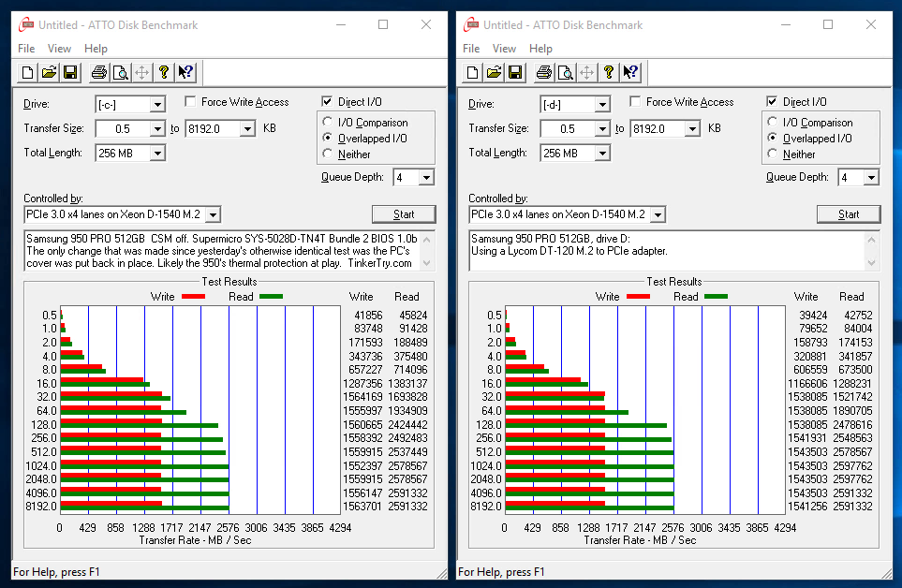Screen dimensions: 902x588
Task: Click Open folder icon in right window
Action: click(494, 72)
